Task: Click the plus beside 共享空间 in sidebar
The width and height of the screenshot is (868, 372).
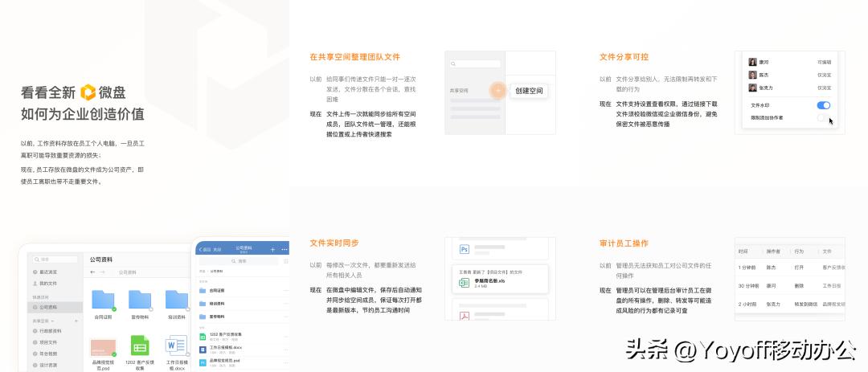Action: coord(78,321)
